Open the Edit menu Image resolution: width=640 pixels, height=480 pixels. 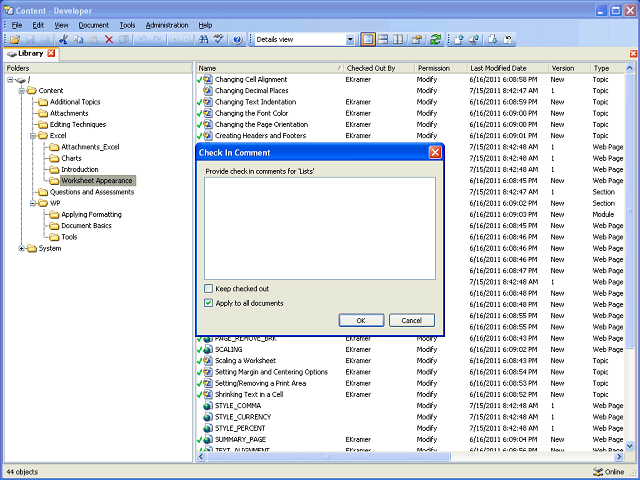(x=38, y=25)
